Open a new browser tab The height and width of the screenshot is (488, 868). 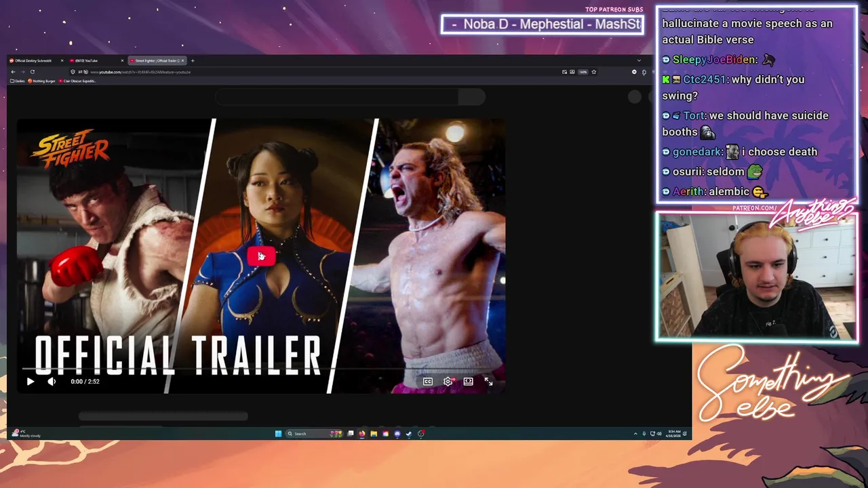[x=193, y=60]
